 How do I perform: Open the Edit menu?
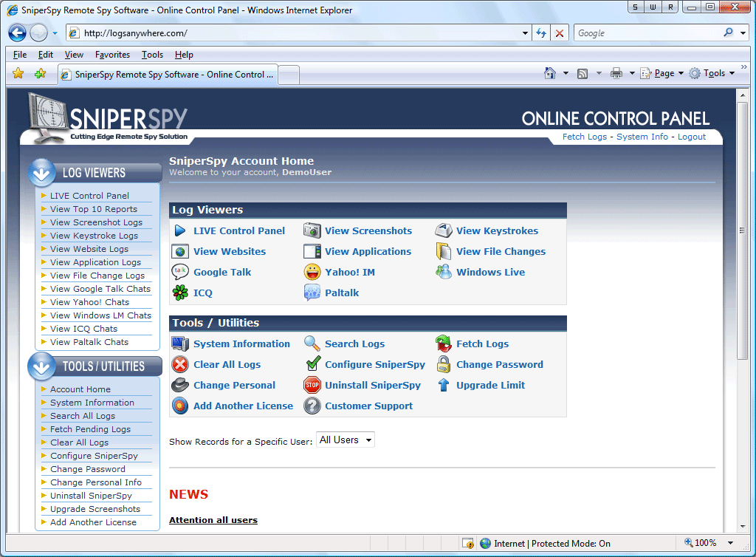tap(46, 55)
